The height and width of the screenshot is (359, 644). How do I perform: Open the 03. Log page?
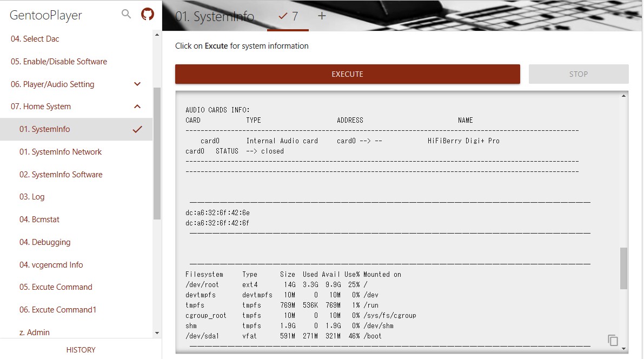pos(31,197)
